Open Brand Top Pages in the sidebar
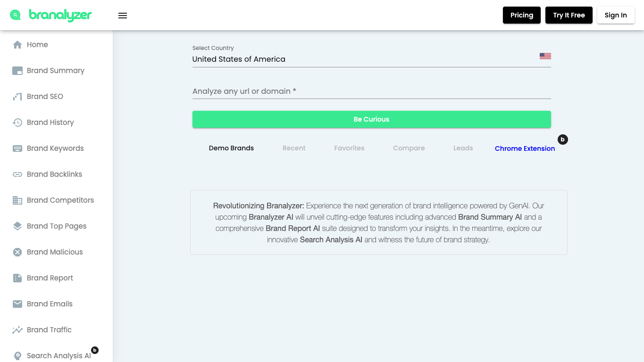This screenshot has width=644, height=362. pos(57,226)
